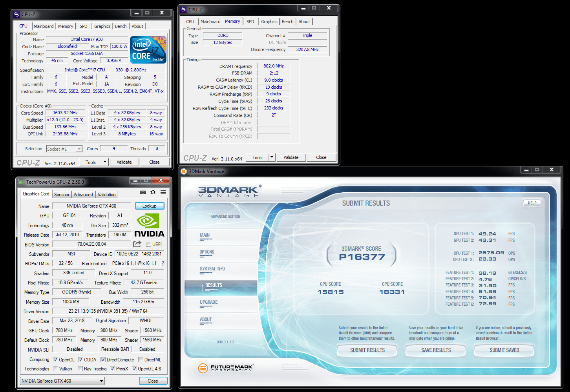570x392 pixels.
Task: Click the left CPU-Z window title icon
Action: [x=16, y=14]
